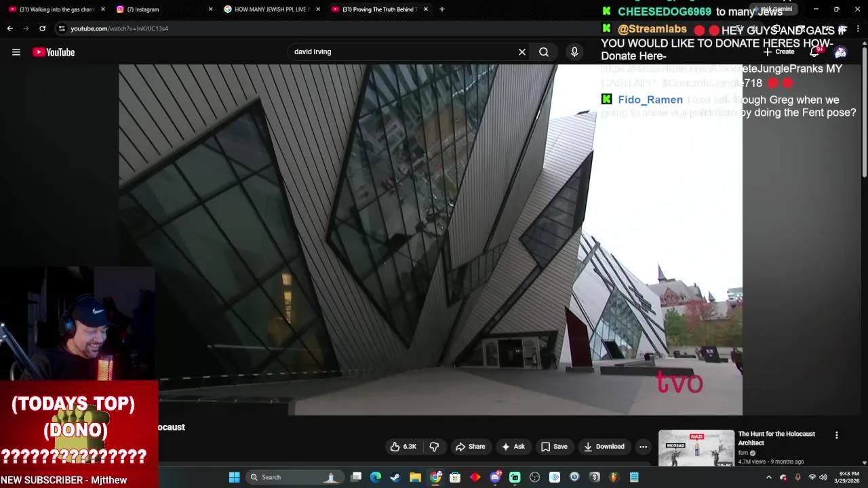Image resolution: width=868 pixels, height=488 pixels.
Task: Run the YouTube search magnifier button
Action: [544, 52]
